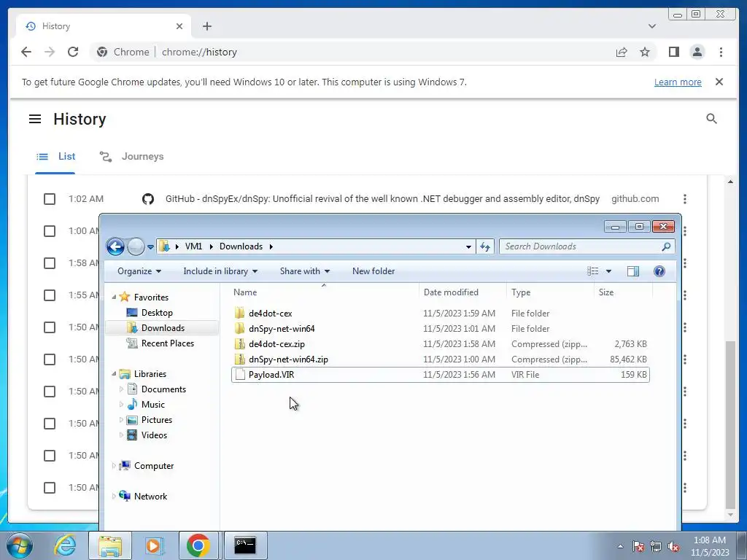The image size is (747, 560).
Task: Open Windows Media Player taskbar icon
Action: [153, 545]
